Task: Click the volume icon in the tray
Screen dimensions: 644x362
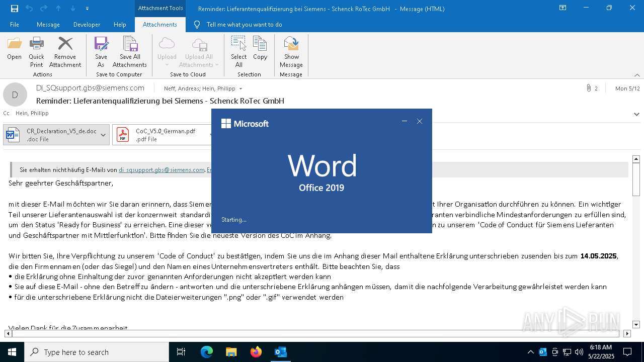Action: pos(579,352)
